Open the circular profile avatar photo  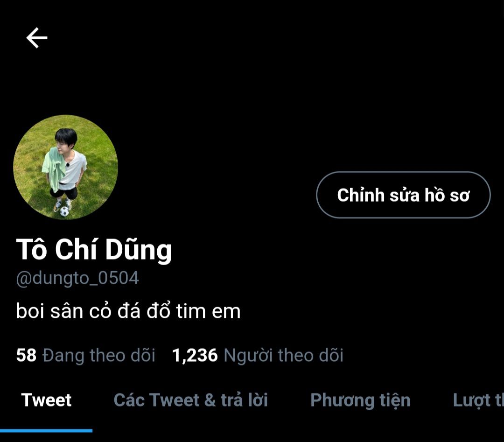(66, 167)
